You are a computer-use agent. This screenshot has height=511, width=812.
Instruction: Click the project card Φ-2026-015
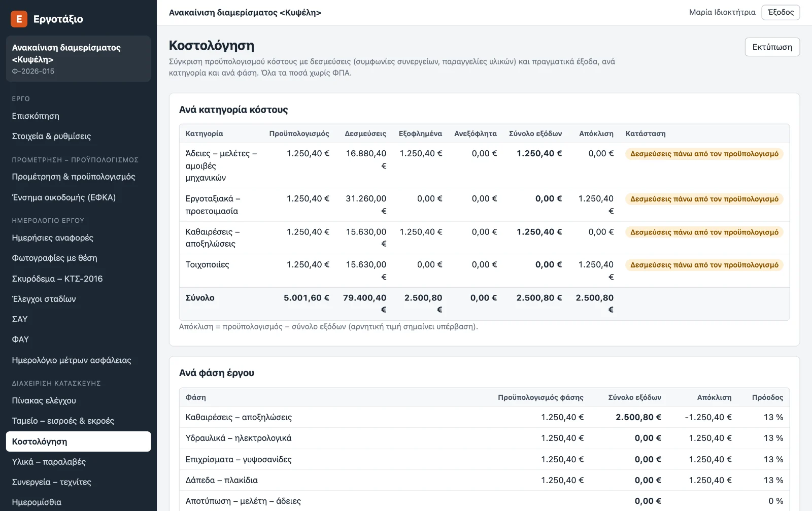click(x=78, y=59)
